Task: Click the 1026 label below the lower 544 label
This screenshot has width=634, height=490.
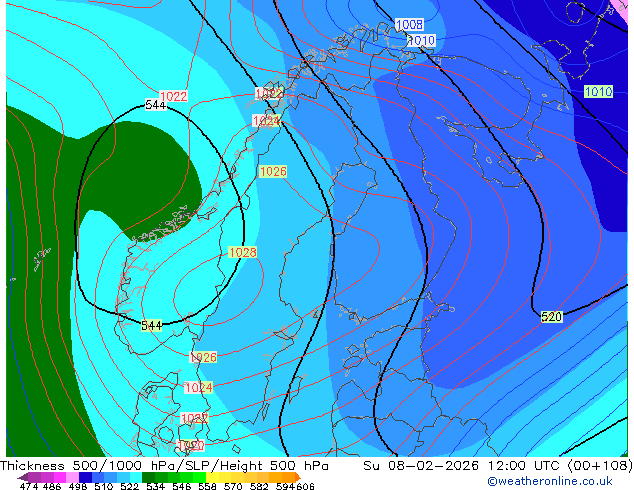Action: tap(203, 357)
